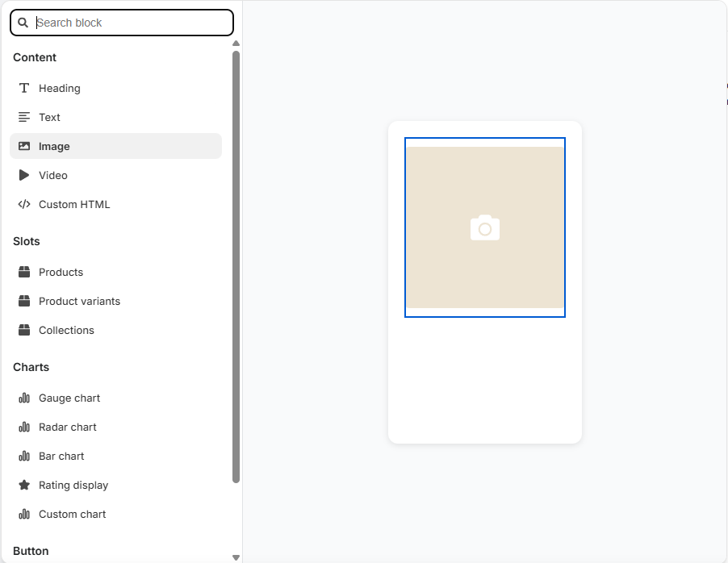This screenshot has height=563, width=728.
Task: Select the Rating display star icon
Action: pos(25,485)
